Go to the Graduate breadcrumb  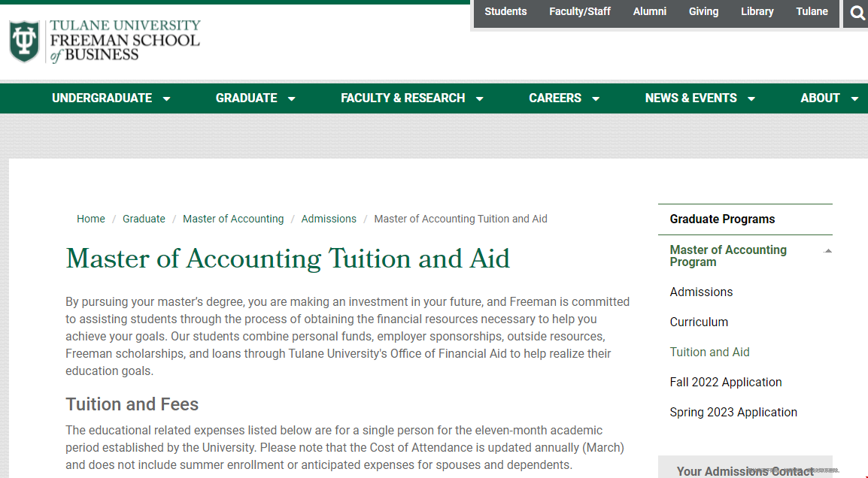(x=144, y=219)
